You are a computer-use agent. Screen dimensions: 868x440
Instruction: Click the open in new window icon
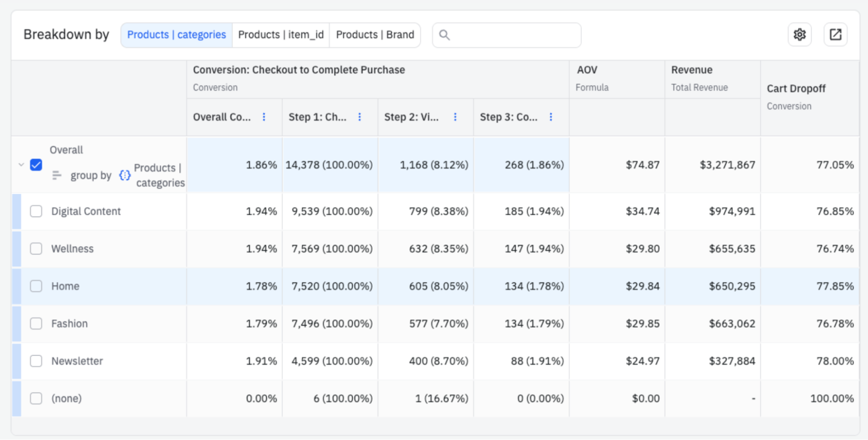pos(835,35)
